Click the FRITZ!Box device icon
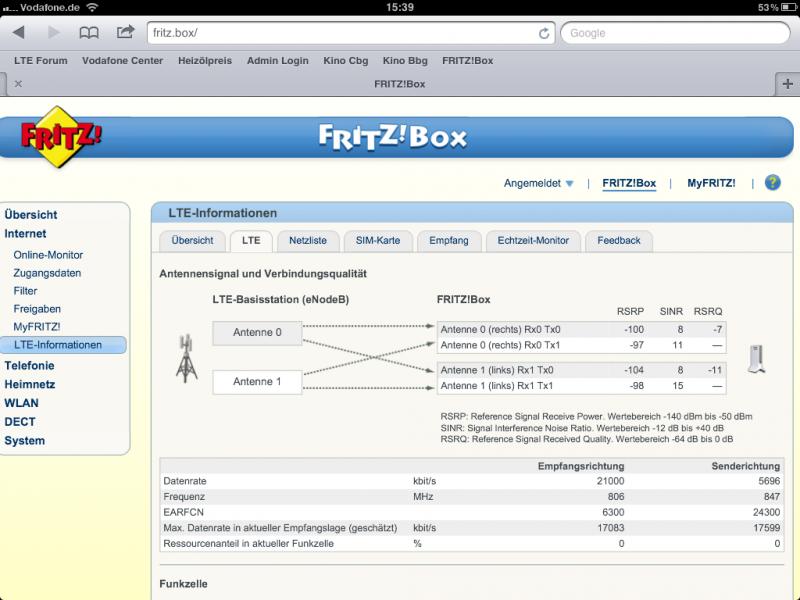This screenshot has width=800, height=600. click(x=757, y=359)
